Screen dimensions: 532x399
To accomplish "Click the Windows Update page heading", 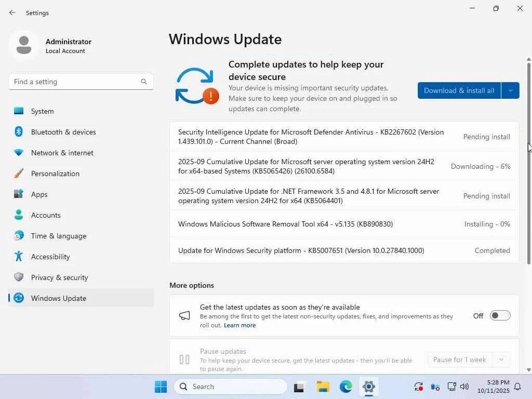I will coord(225,39).
